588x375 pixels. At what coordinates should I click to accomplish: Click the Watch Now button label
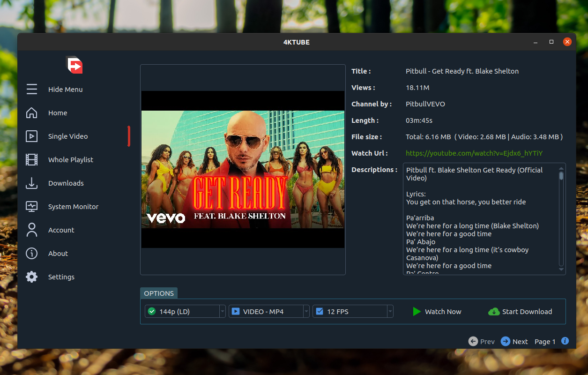point(443,311)
